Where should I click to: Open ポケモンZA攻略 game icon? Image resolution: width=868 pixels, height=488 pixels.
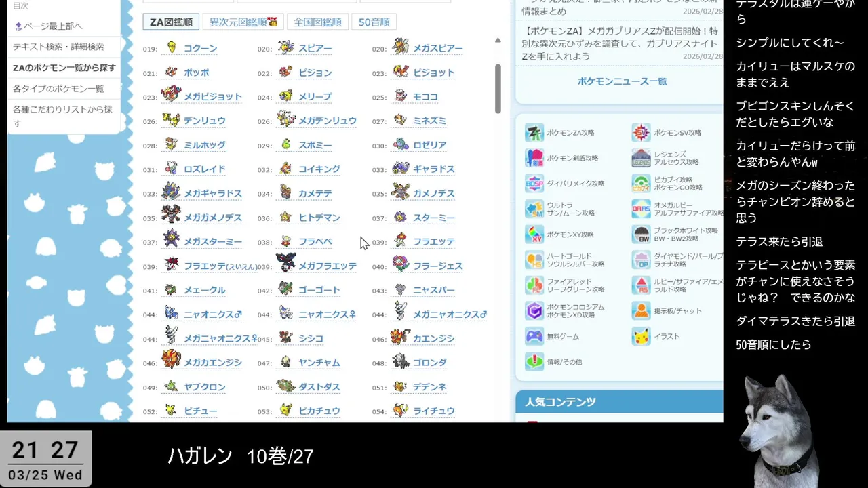(534, 133)
